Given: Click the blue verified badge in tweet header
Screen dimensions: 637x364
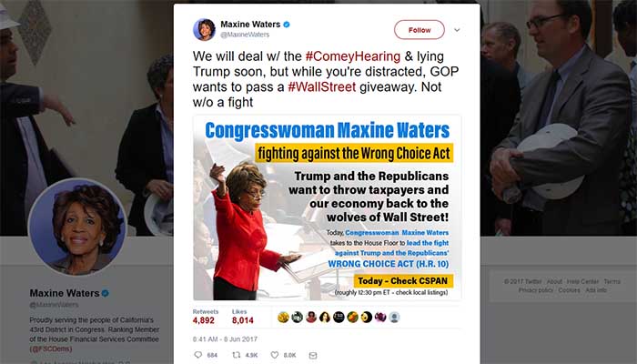Looking at the screenshot, I should tap(287, 25).
